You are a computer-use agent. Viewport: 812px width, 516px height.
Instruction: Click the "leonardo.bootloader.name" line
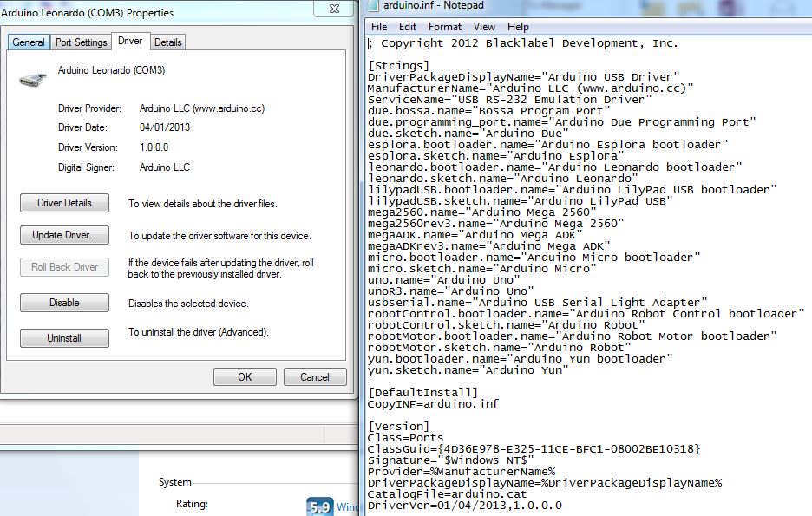pyautogui.click(x=554, y=167)
